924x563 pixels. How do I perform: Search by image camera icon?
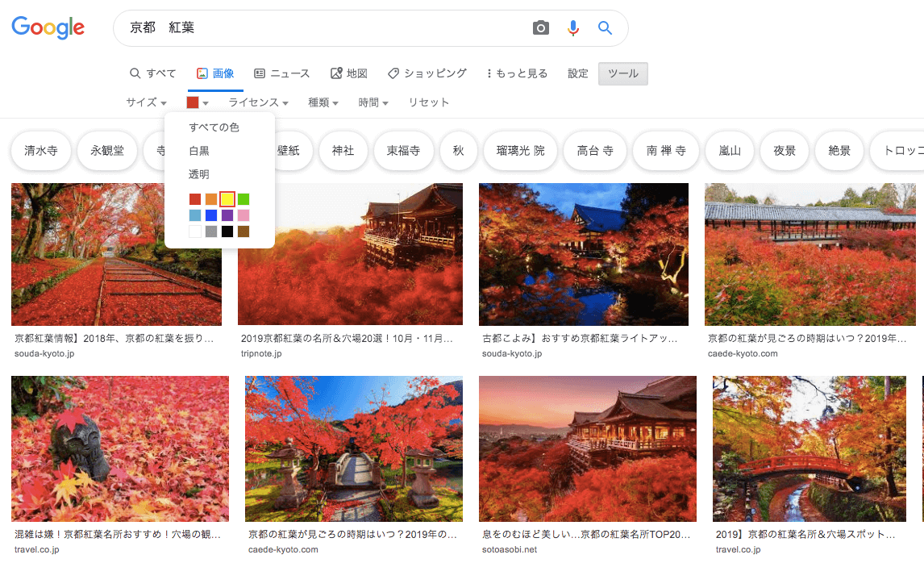pos(540,27)
